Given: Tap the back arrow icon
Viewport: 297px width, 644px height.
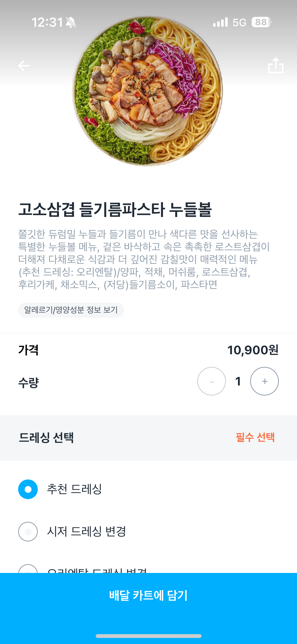Looking at the screenshot, I should click(24, 66).
